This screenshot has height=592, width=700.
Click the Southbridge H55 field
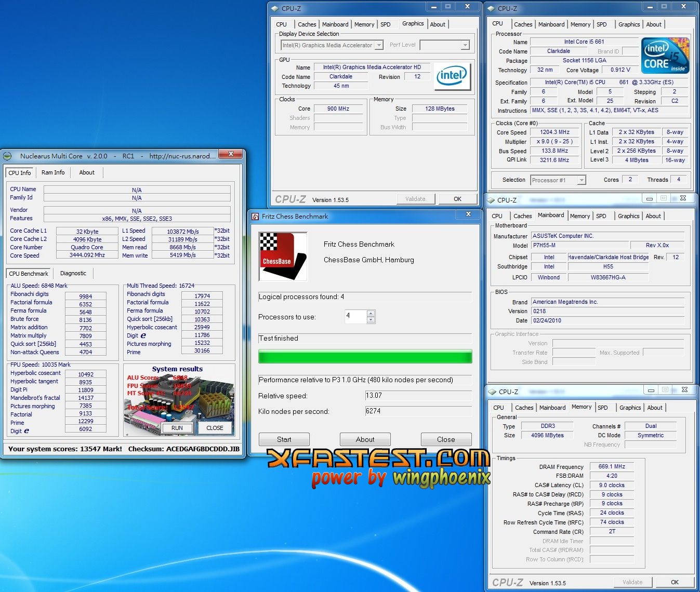click(608, 266)
